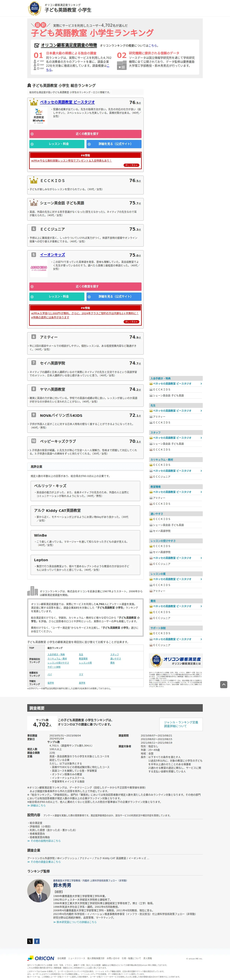Expand Benesse's chevron under サポート体制 section
The image size is (230, 980).
(201, 639)
